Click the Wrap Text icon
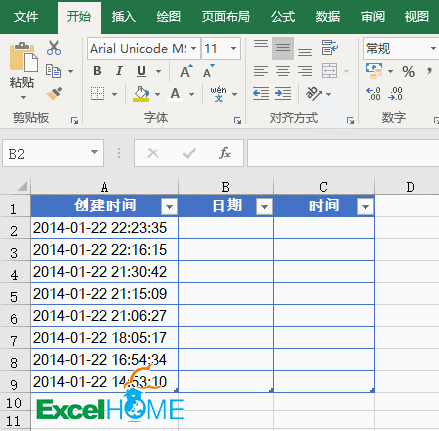 coord(330,48)
